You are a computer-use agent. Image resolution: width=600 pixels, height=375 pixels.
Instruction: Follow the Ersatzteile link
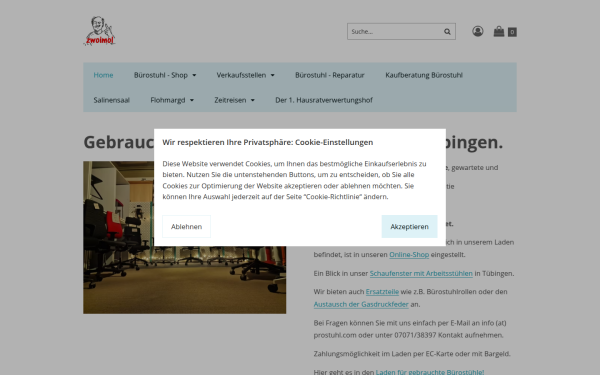coord(382,292)
